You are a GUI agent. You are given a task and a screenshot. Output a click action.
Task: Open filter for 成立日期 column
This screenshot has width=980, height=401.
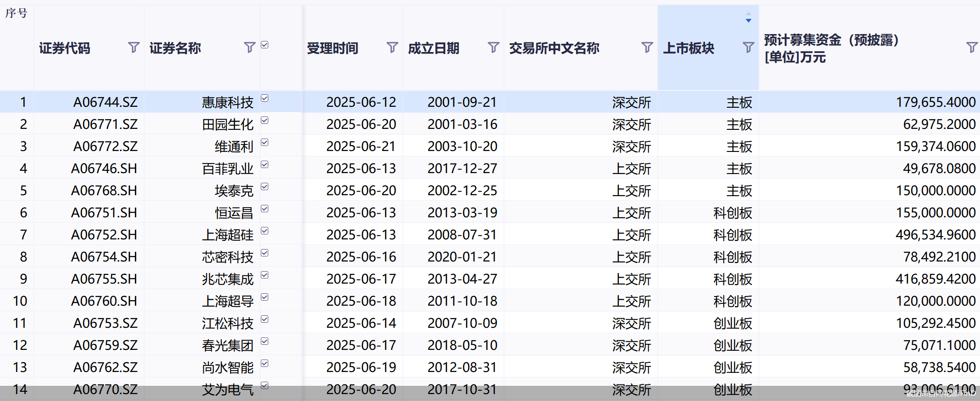coord(493,47)
